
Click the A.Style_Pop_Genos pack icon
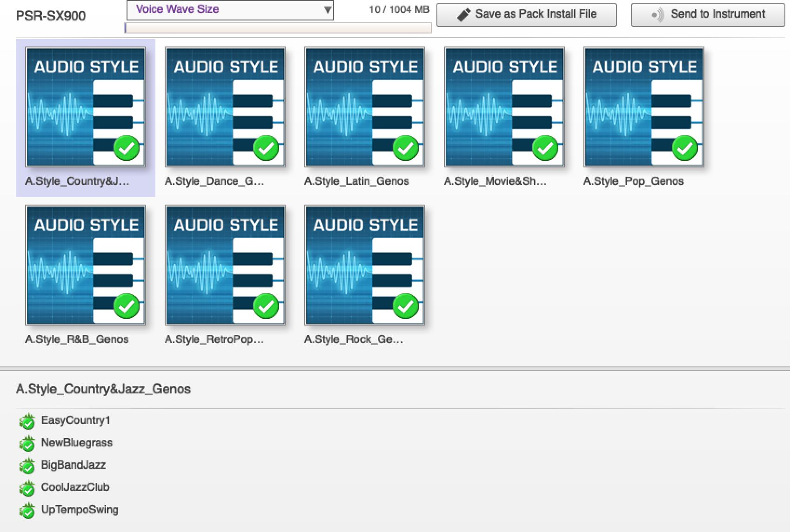pyautogui.click(x=644, y=107)
